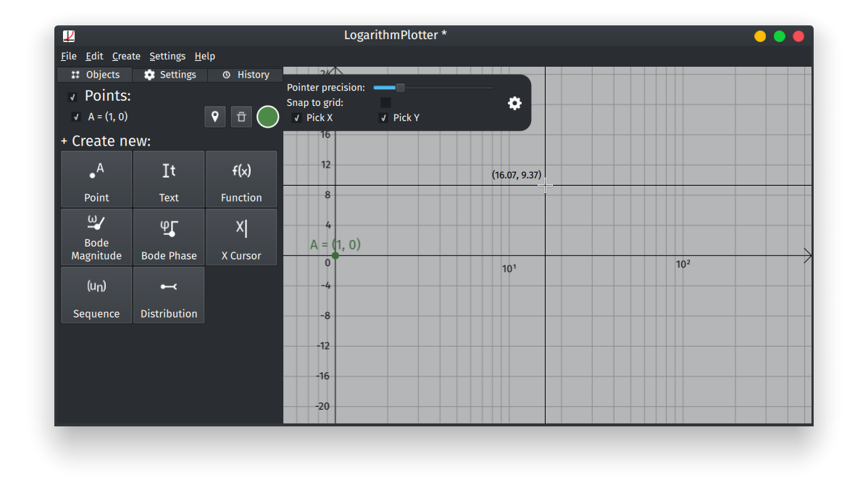This screenshot has width=868, height=488.
Task: Select the Bode Phase tool
Action: (x=168, y=237)
